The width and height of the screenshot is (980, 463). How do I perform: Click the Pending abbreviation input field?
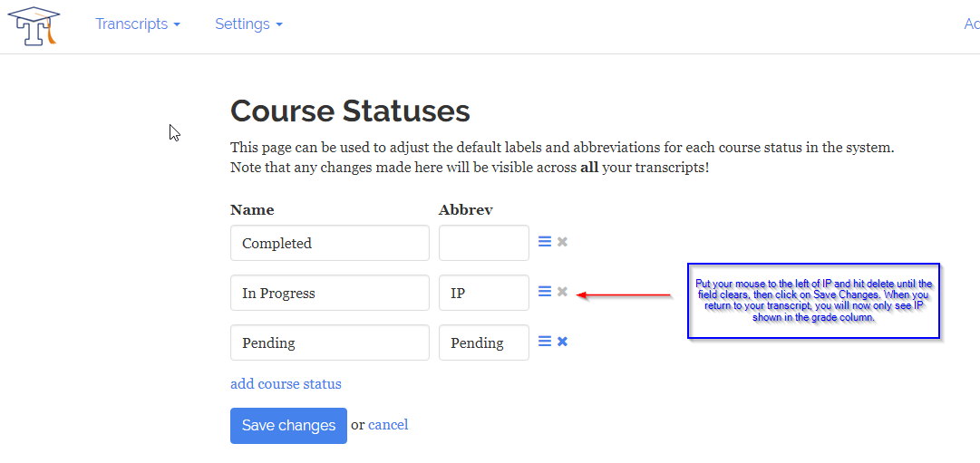coord(483,342)
